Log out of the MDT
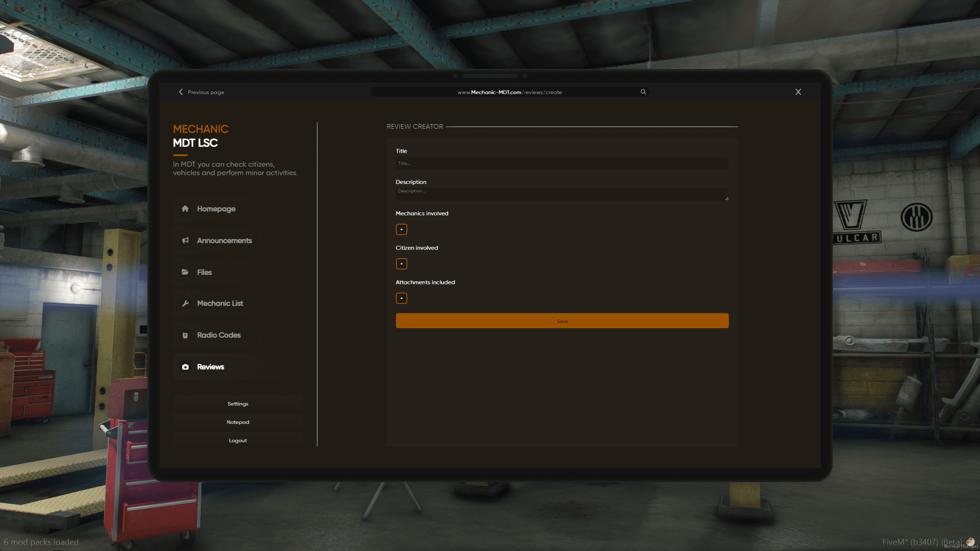980x551 pixels. [x=238, y=440]
